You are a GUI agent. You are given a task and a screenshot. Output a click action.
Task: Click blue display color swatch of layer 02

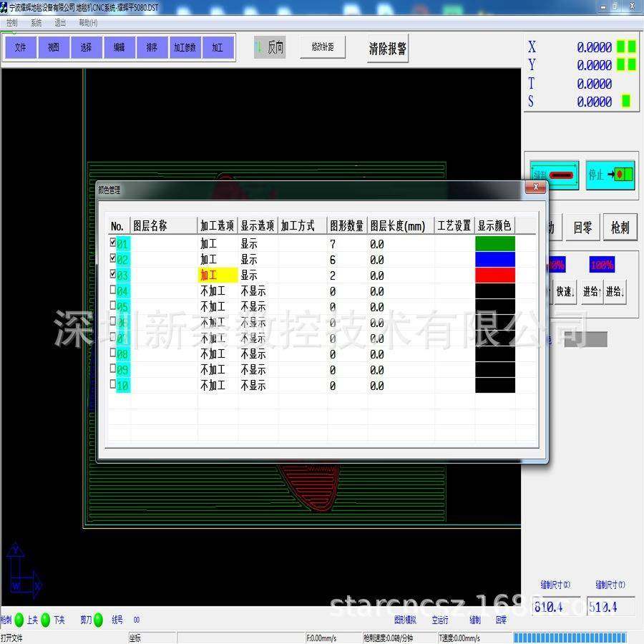495,259
